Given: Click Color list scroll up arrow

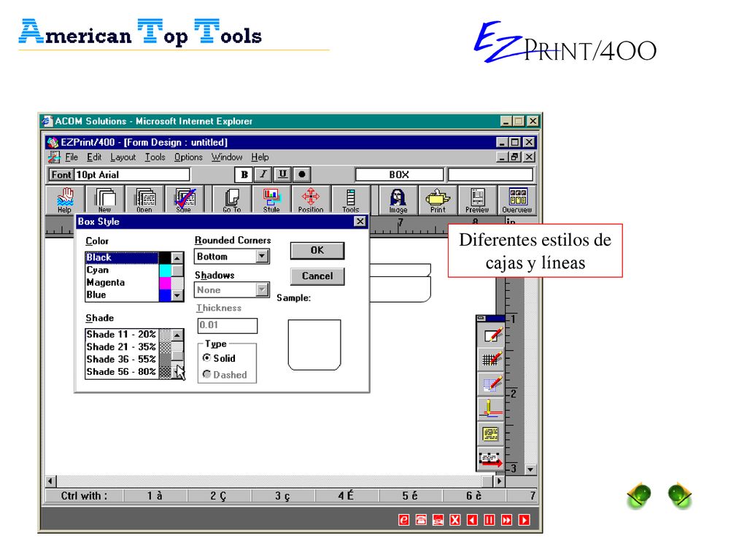Looking at the screenshot, I should (177, 257).
